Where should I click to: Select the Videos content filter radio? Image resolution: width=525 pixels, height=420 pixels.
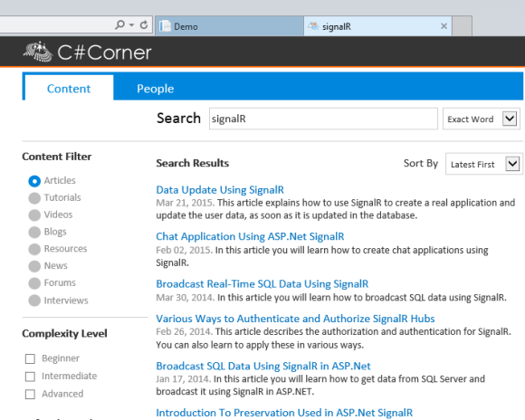click(34, 215)
